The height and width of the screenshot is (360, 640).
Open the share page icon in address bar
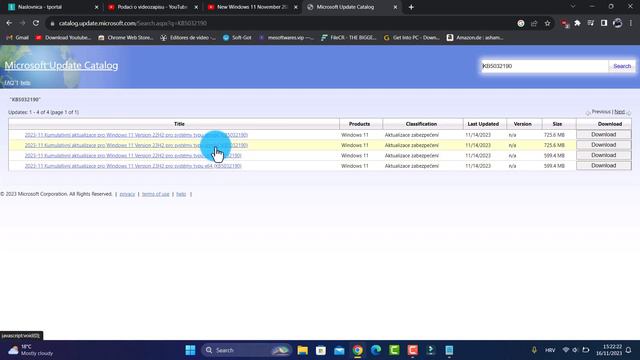click(534, 23)
